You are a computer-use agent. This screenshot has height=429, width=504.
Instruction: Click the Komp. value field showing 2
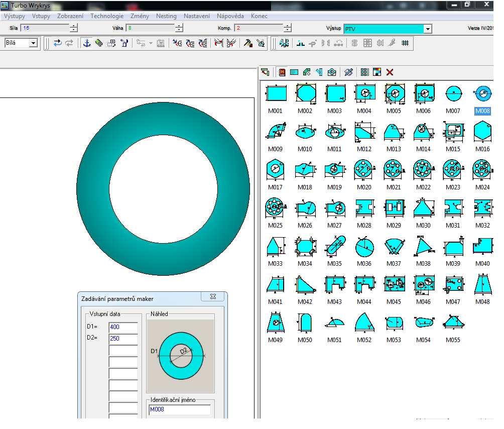(259, 28)
